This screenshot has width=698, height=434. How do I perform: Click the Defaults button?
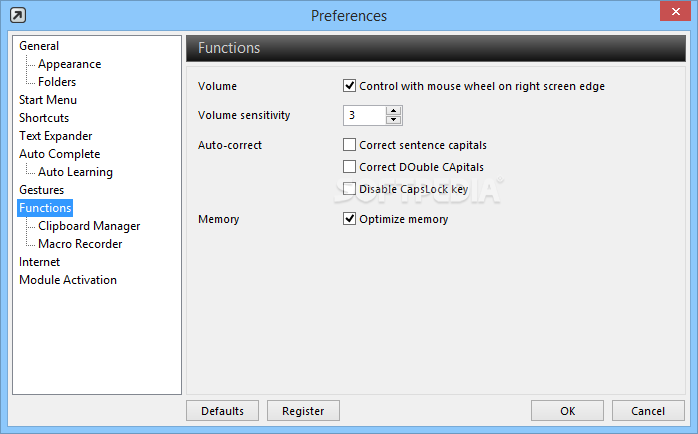click(x=222, y=410)
